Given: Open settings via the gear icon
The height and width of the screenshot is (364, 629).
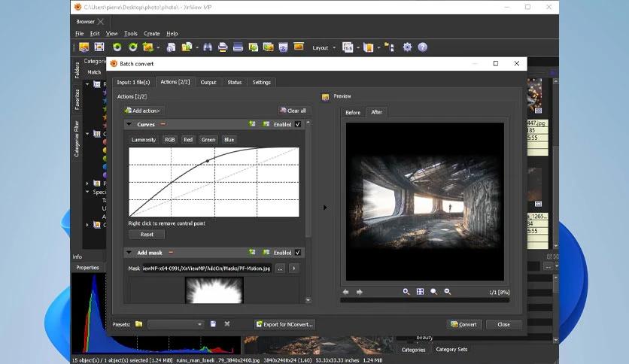Looking at the screenshot, I should 407,47.
